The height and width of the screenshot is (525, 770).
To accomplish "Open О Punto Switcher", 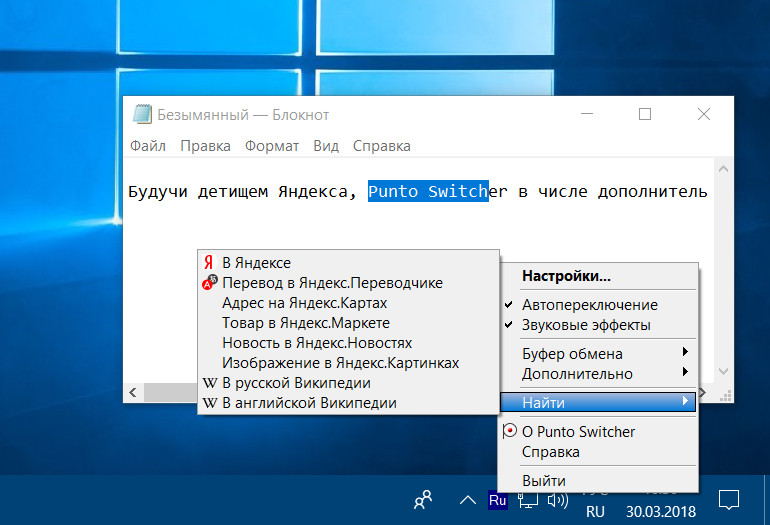I will 598,432.
